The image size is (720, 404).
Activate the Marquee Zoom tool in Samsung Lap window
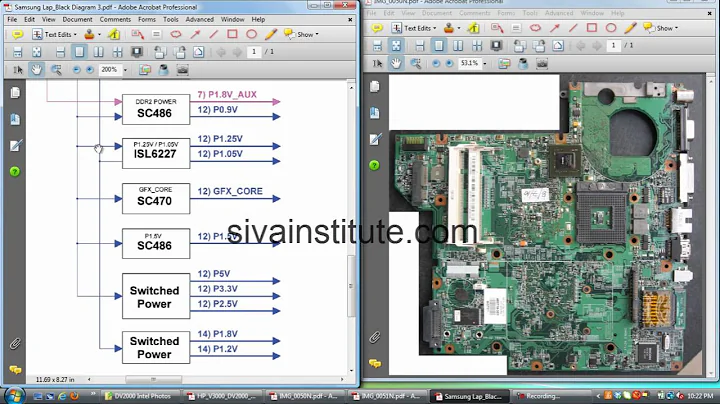56,70
